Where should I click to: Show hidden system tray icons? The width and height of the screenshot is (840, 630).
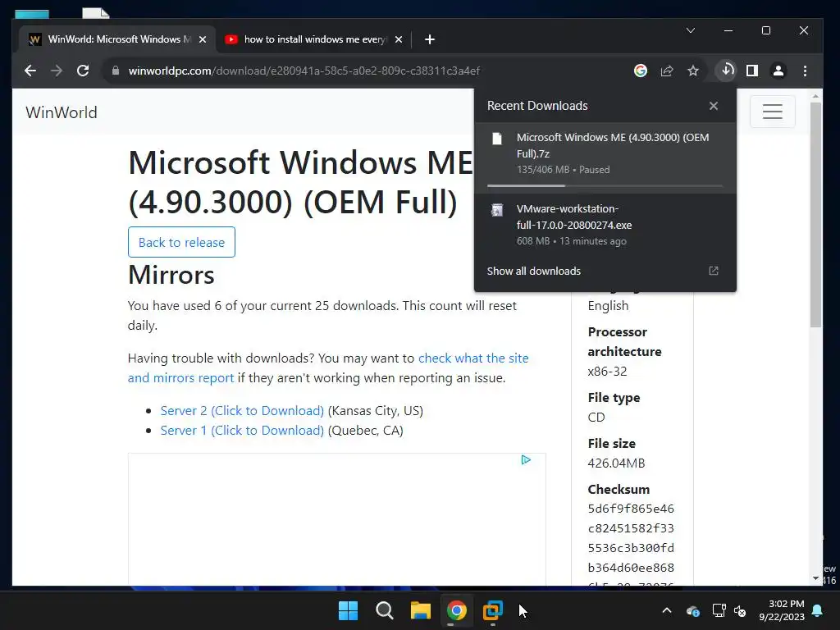coord(667,610)
